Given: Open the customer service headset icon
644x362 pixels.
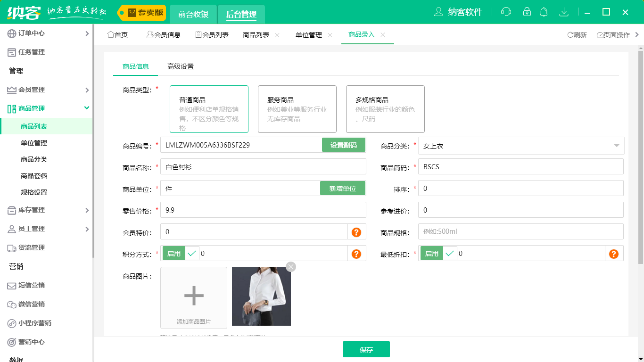Looking at the screenshot, I should [506, 12].
